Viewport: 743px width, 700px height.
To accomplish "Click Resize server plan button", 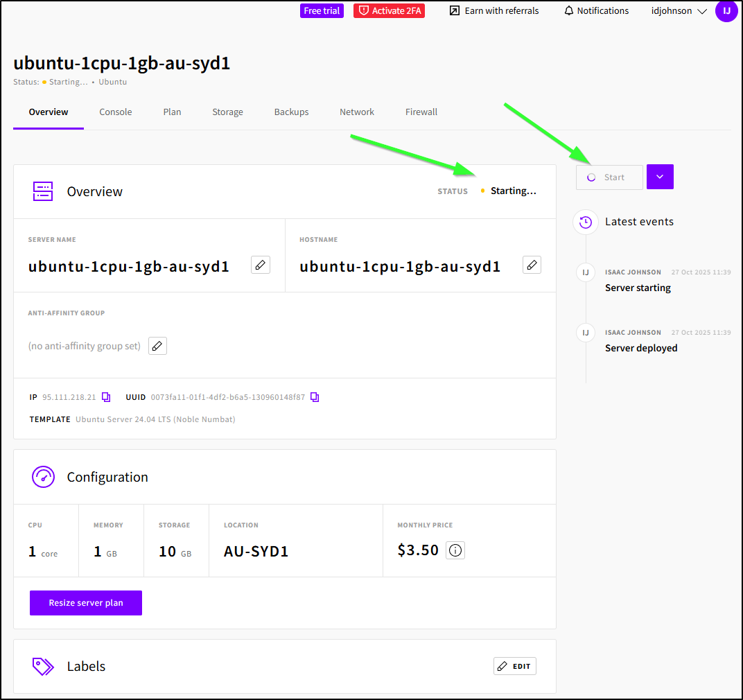I will [x=86, y=603].
